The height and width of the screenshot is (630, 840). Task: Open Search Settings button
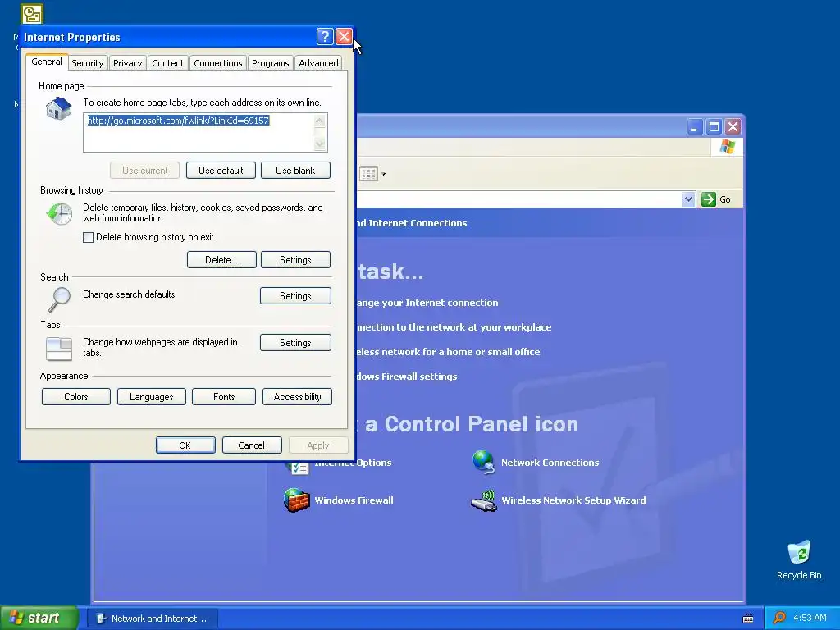click(x=295, y=295)
